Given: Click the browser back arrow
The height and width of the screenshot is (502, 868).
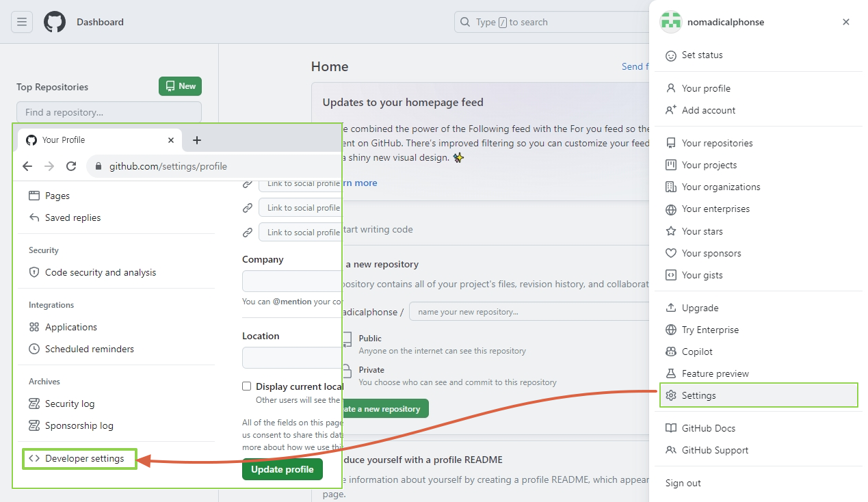Looking at the screenshot, I should click(27, 166).
